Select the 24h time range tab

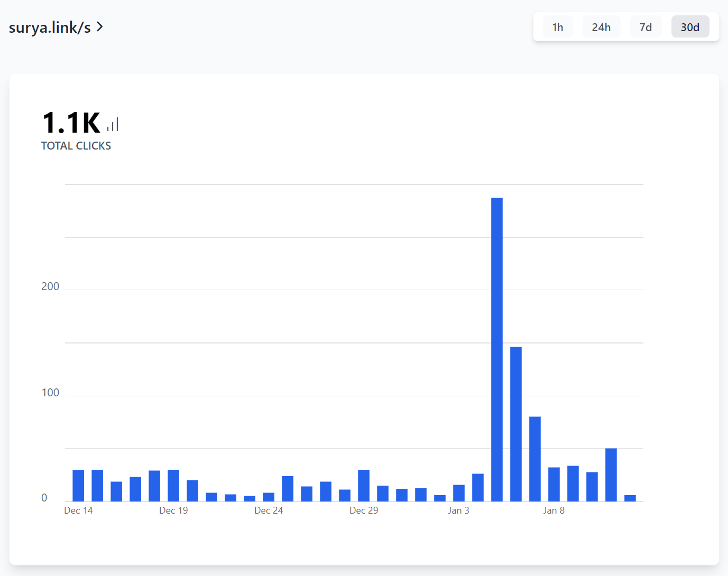(601, 27)
